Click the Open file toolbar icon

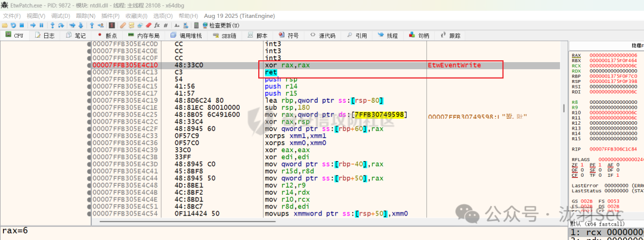point(5,26)
